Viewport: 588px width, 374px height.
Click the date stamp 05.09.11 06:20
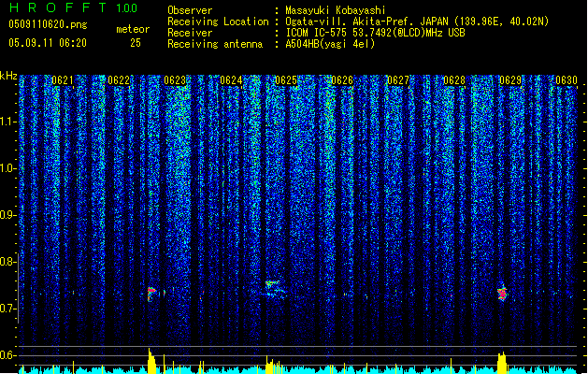click(48, 43)
